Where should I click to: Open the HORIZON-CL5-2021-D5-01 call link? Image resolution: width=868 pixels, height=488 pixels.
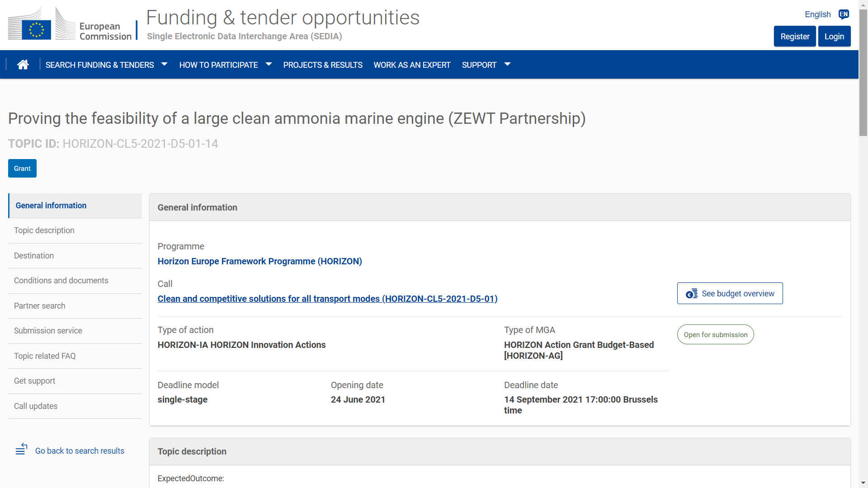327,299
